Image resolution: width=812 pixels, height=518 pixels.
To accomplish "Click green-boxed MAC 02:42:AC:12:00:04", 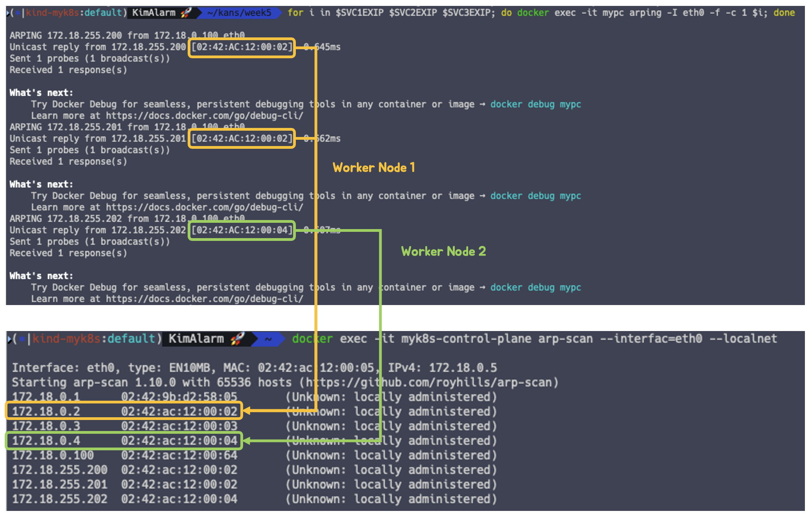I will (242, 230).
